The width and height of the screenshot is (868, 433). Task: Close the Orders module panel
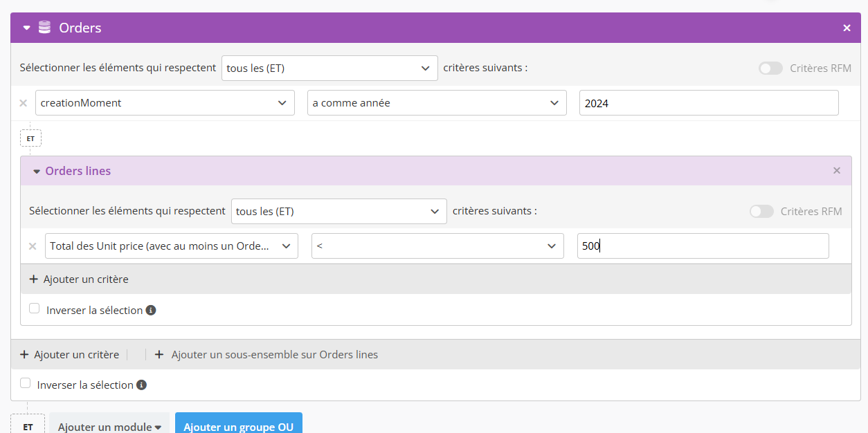(847, 28)
